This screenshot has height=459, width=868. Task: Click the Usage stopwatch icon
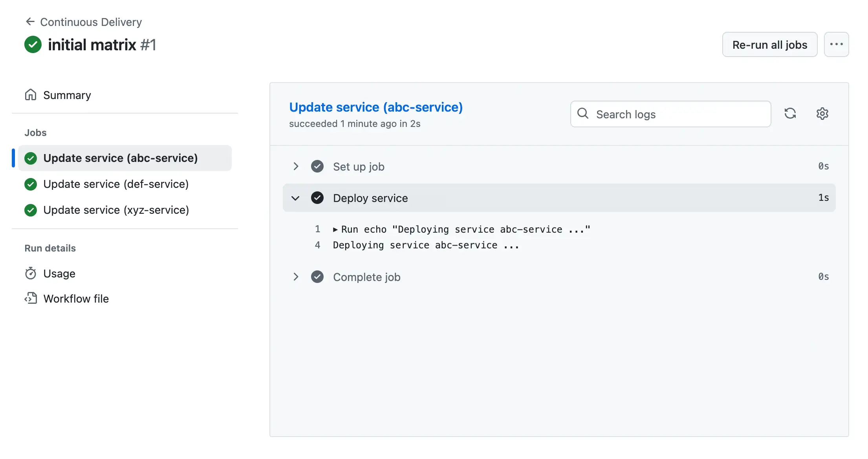(31, 274)
